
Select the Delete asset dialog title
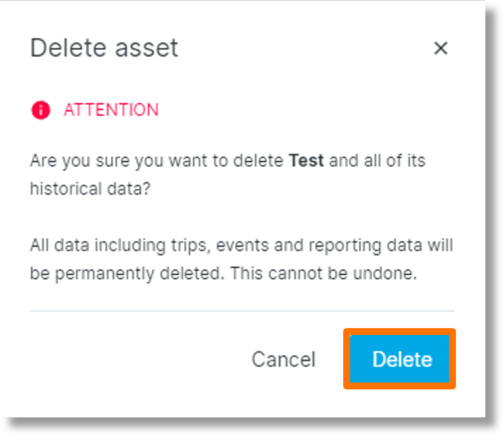pyautogui.click(x=104, y=47)
